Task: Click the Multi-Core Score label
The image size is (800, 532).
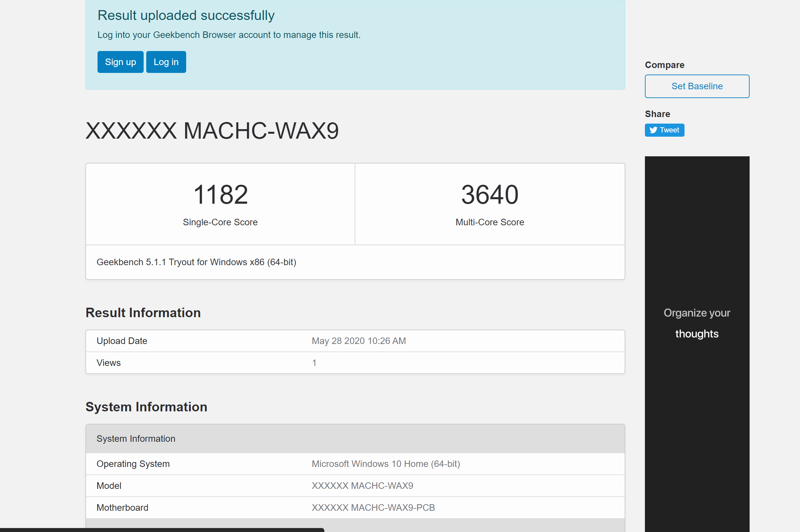Action: (x=489, y=222)
